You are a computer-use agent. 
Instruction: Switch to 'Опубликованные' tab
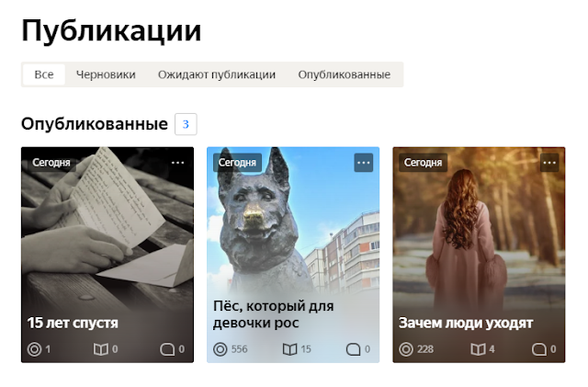pyautogui.click(x=345, y=74)
